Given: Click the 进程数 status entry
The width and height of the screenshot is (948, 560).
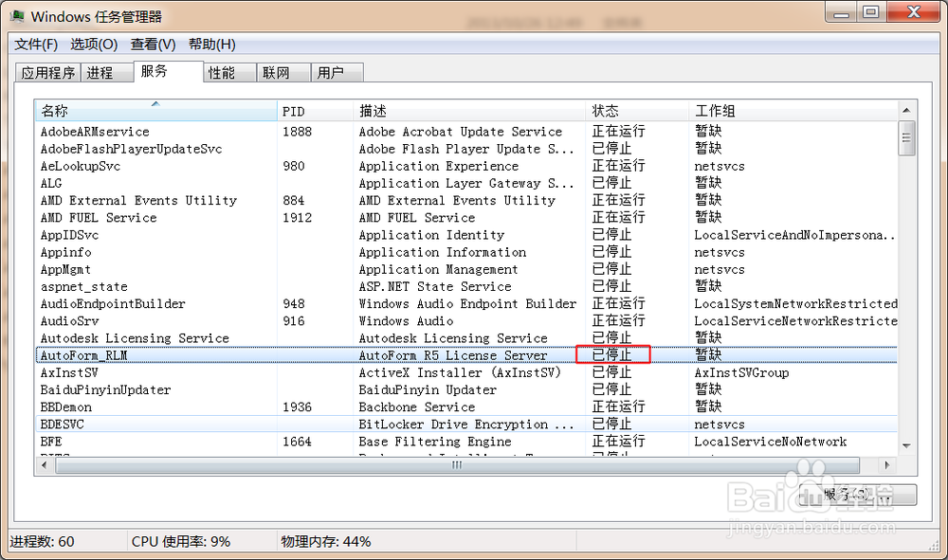Looking at the screenshot, I should click(42, 542).
